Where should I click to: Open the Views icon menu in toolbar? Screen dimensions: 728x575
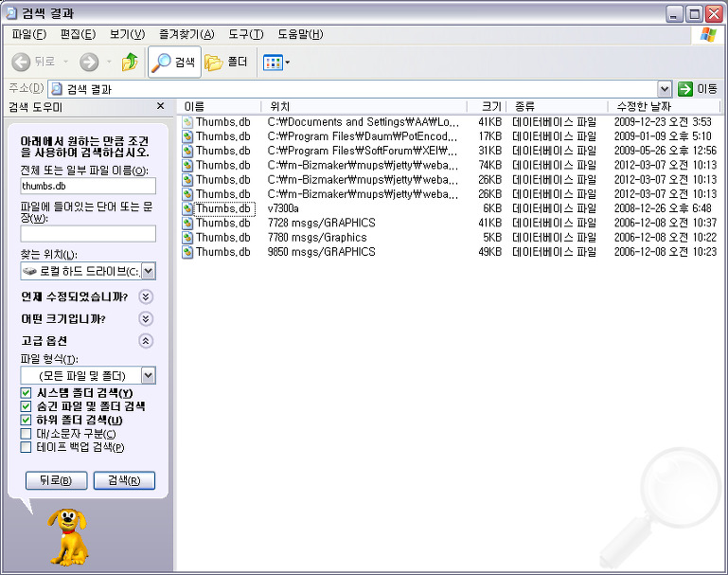276,63
